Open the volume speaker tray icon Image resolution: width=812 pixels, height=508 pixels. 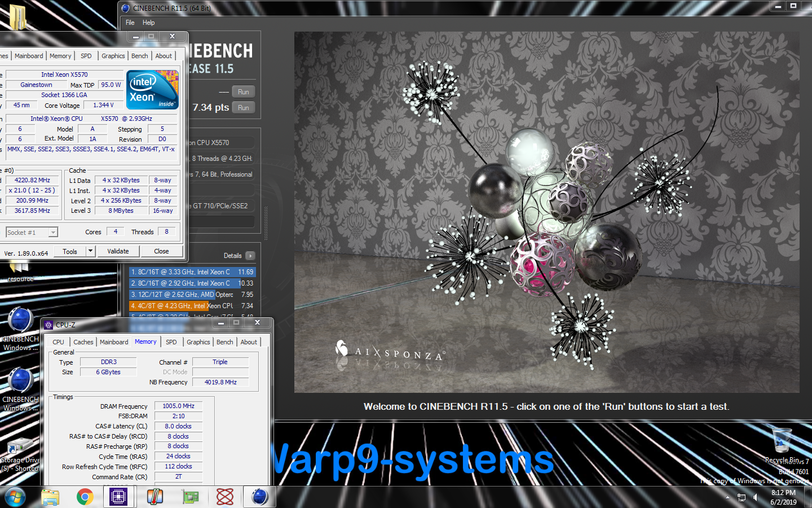[x=755, y=497]
